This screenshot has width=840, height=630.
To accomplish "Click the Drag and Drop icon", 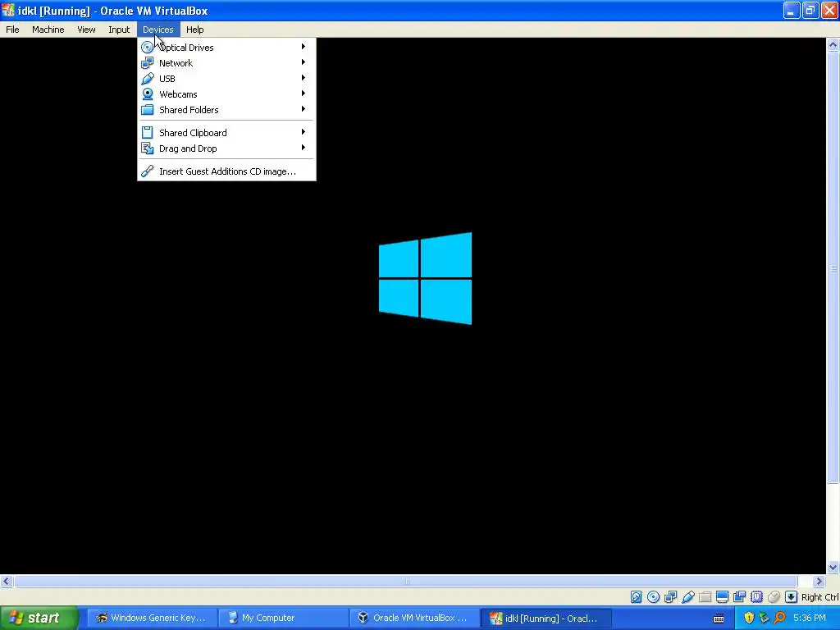I will click(x=148, y=148).
